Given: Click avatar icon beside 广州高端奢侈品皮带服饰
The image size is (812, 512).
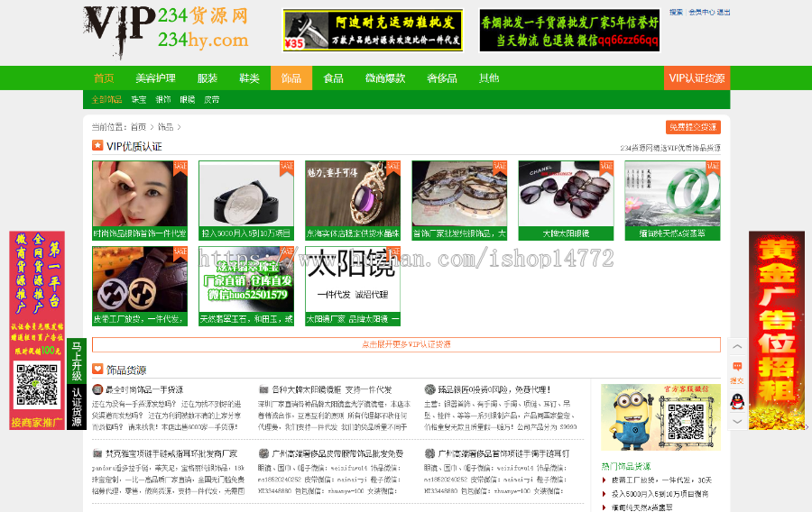Looking at the screenshot, I should pos(263,453).
